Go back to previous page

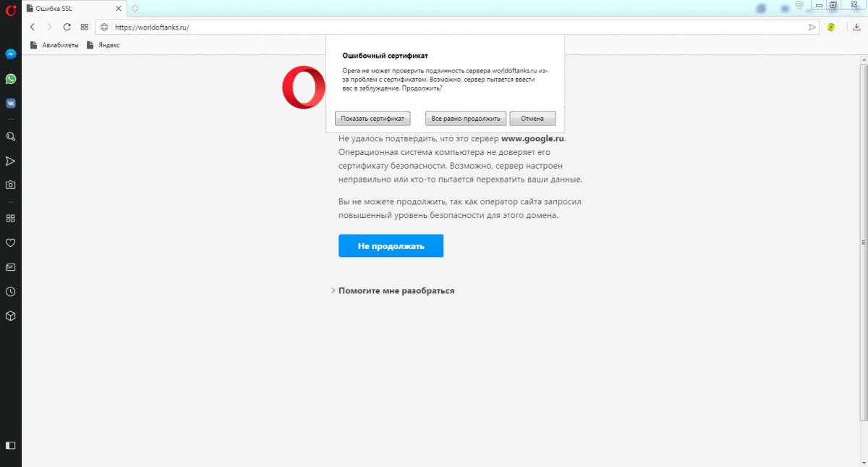click(33, 27)
